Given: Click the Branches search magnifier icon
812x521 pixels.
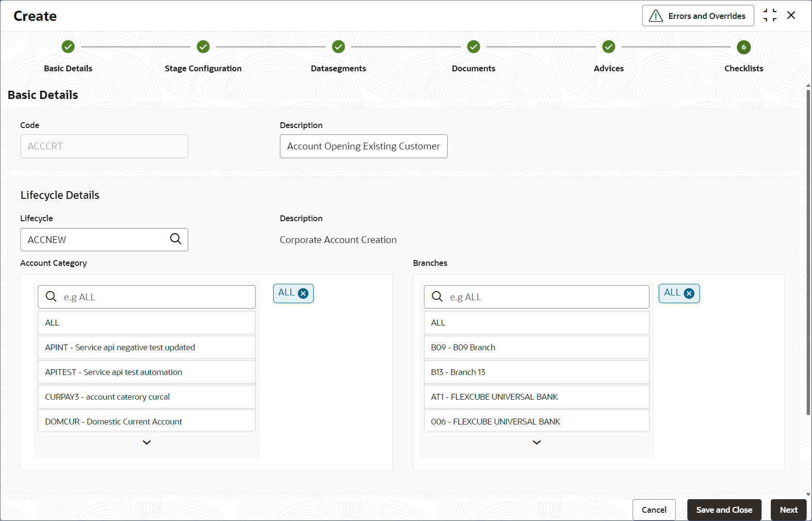Looking at the screenshot, I should (x=437, y=296).
